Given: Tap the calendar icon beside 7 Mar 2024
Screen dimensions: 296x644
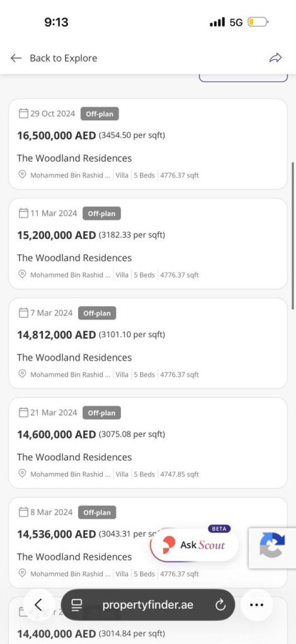Looking at the screenshot, I should point(23,313).
